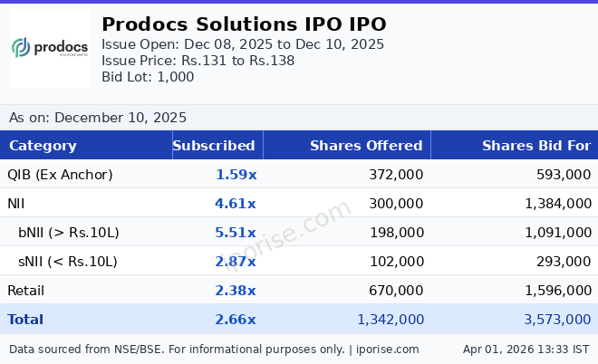Click the bNII (> Rs.10L) row label

tap(68, 233)
